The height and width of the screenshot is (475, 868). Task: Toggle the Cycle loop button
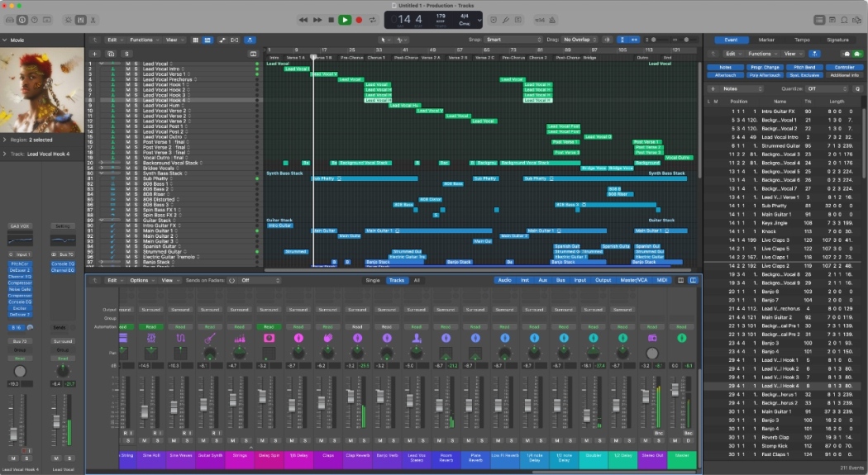click(x=373, y=20)
